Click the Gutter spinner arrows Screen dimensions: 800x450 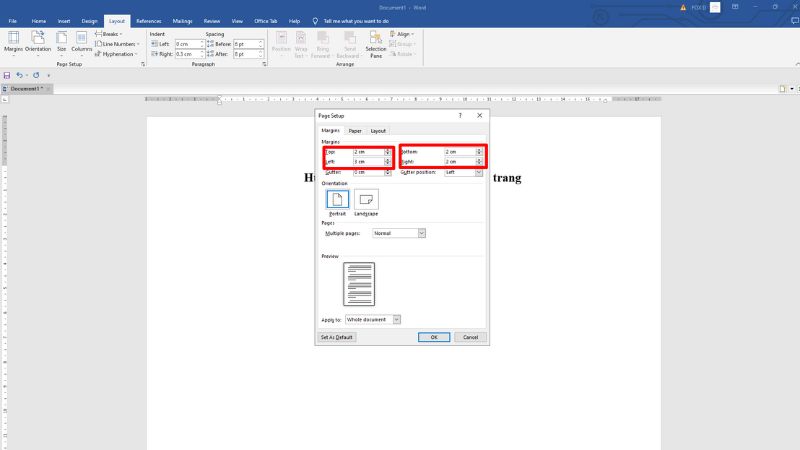click(x=388, y=172)
